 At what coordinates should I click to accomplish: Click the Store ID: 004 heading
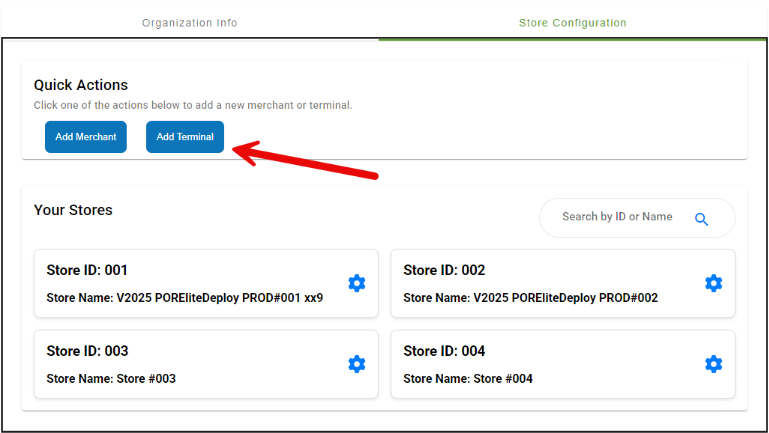coord(444,351)
